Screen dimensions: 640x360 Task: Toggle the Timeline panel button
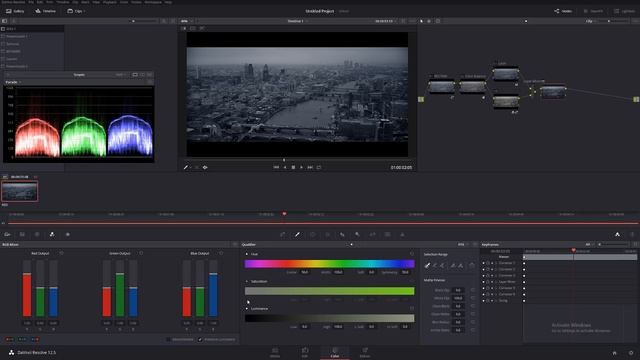pos(45,11)
